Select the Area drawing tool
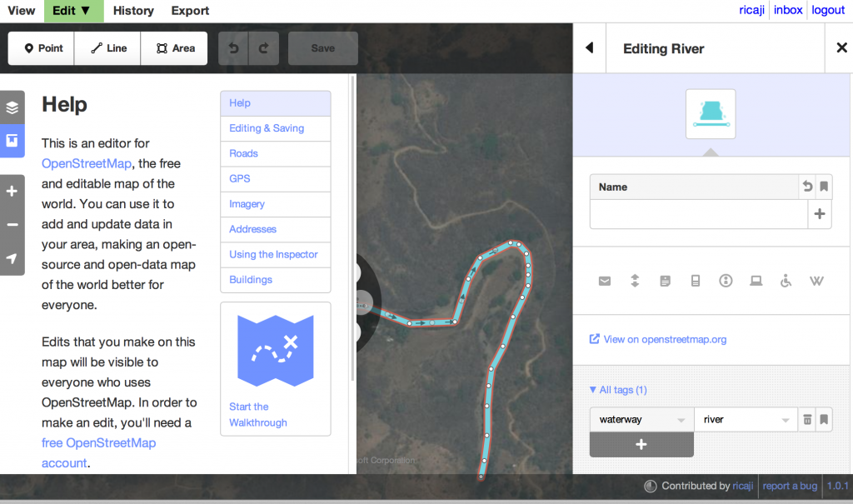 coord(174,48)
